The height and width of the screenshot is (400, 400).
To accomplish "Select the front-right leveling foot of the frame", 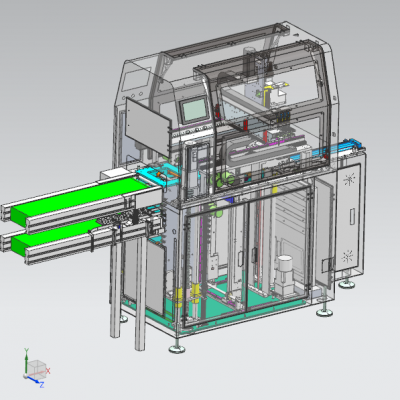I will click(324, 312).
